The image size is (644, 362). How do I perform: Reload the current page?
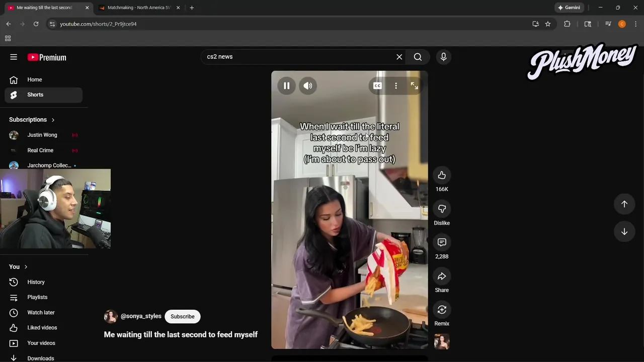pyautogui.click(x=36, y=24)
